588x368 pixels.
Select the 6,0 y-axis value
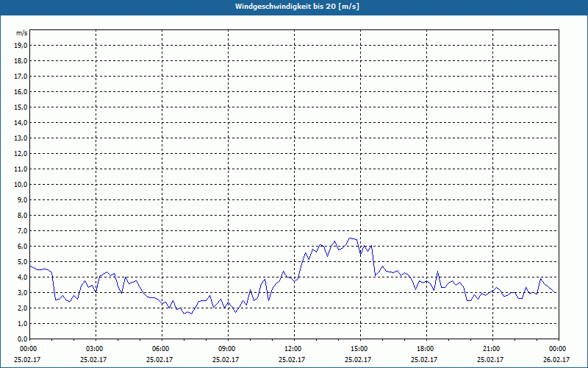[x=22, y=247]
